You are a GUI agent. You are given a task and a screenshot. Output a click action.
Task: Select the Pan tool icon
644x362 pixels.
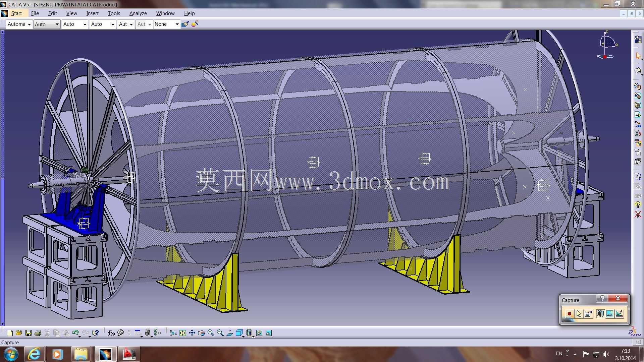(x=192, y=333)
